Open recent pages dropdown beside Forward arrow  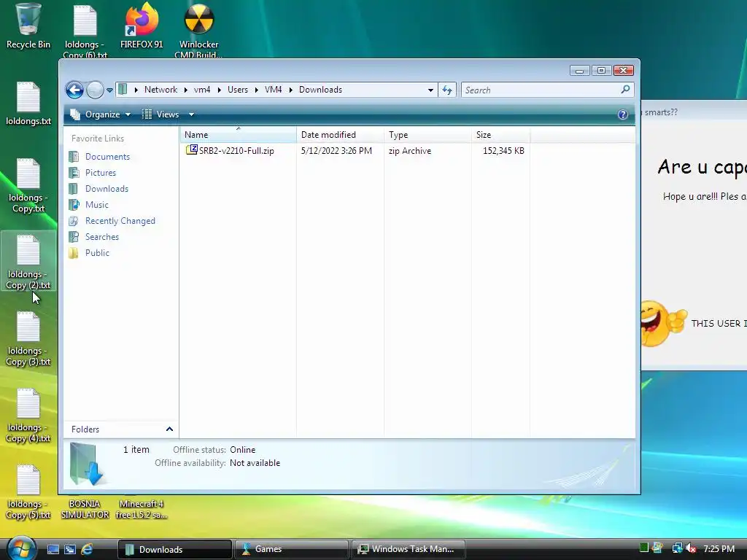pos(109,90)
